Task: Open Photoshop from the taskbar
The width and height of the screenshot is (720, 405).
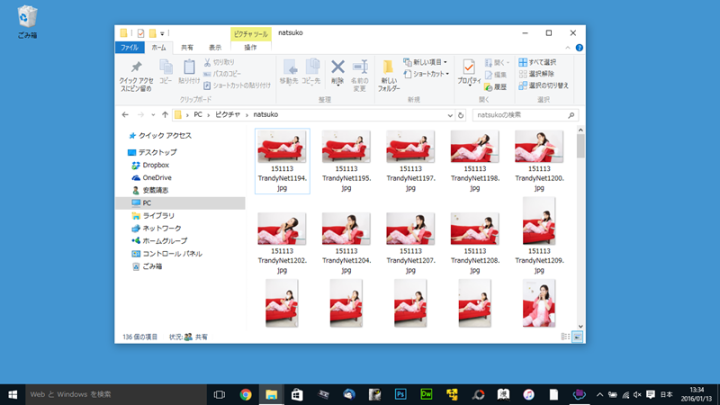Action: (x=400, y=394)
